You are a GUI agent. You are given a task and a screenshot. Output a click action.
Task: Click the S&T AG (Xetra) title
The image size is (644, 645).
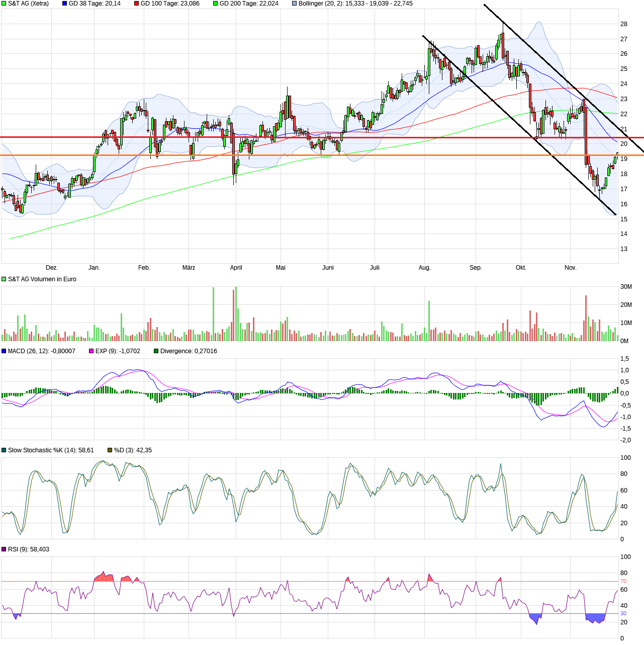point(28,4)
